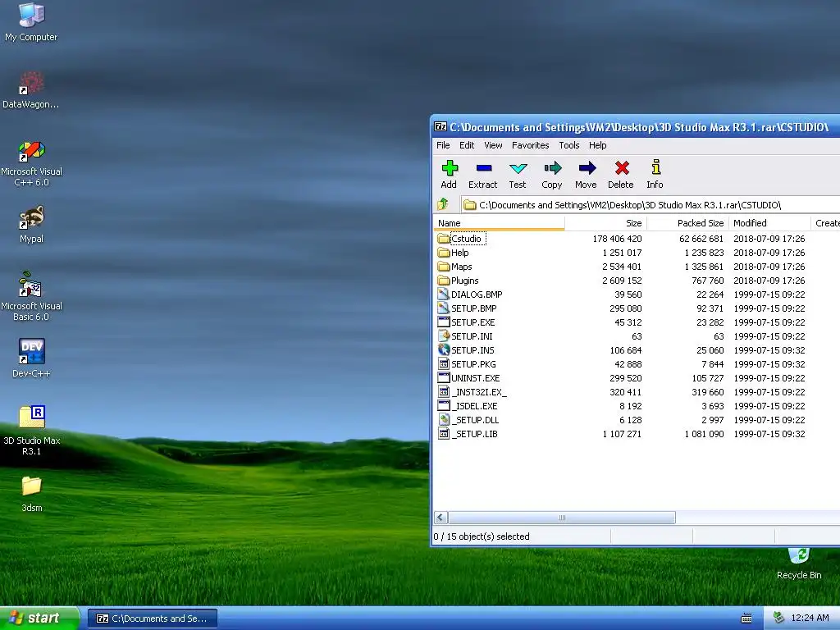The height and width of the screenshot is (630, 840).
Task: Select Microsoft Visual C++ 6.0 shortcut
Action: click(31, 163)
